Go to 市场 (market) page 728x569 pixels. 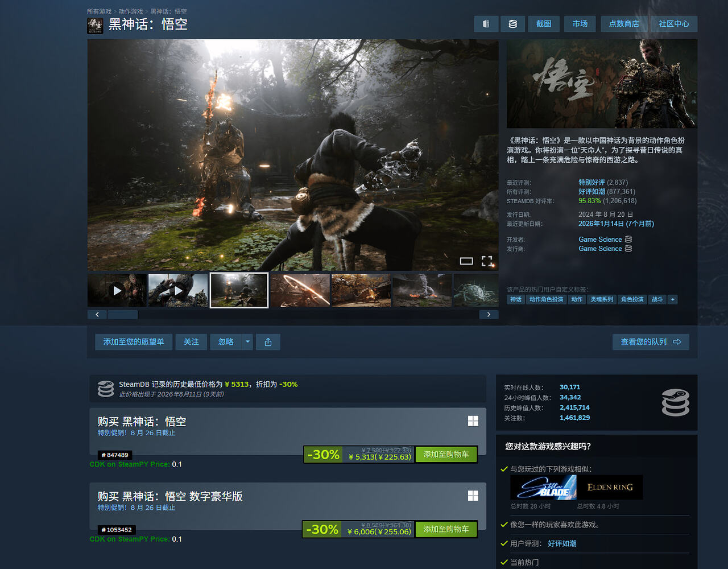(580, 24)
